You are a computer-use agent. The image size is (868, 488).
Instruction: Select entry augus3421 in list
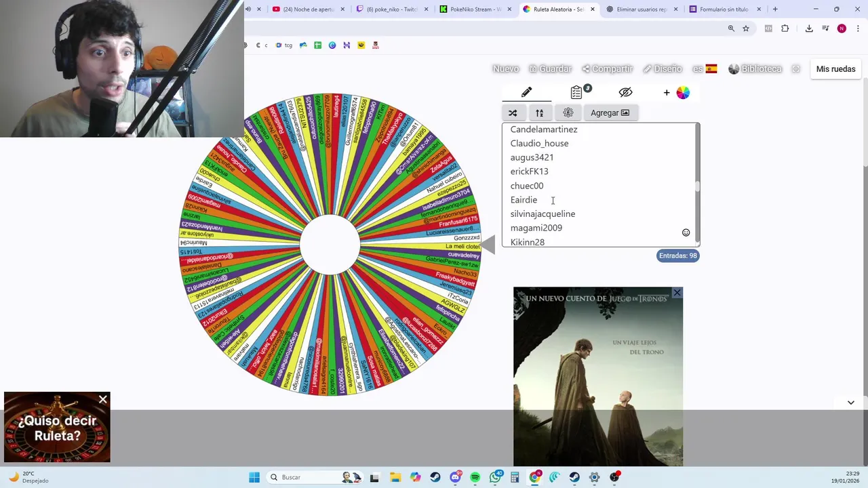pyautogui.click(x=532, y=157)
